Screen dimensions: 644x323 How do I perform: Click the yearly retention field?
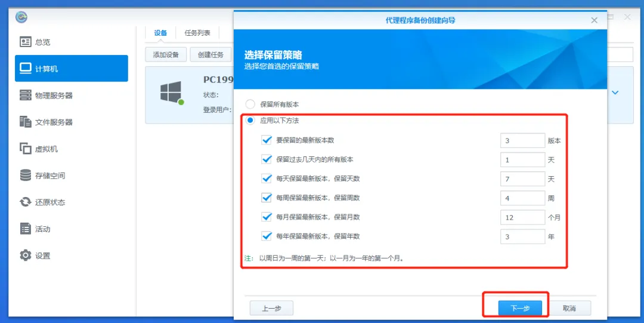click(x=522, y=236)
